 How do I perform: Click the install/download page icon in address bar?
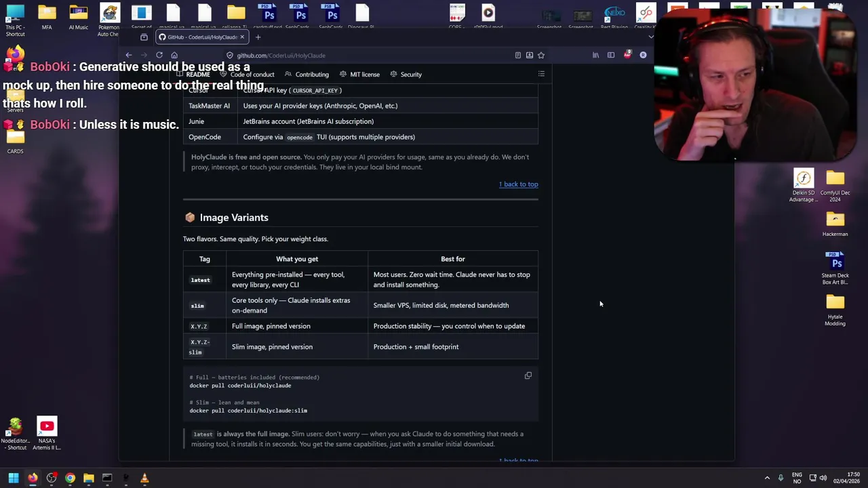click(x=530, y=56)
